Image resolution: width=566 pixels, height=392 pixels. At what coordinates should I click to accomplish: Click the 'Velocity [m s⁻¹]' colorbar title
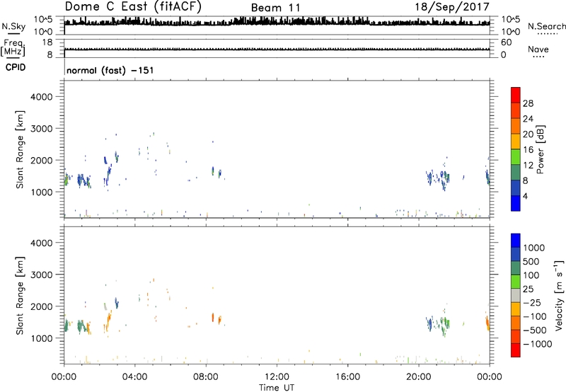559,295
